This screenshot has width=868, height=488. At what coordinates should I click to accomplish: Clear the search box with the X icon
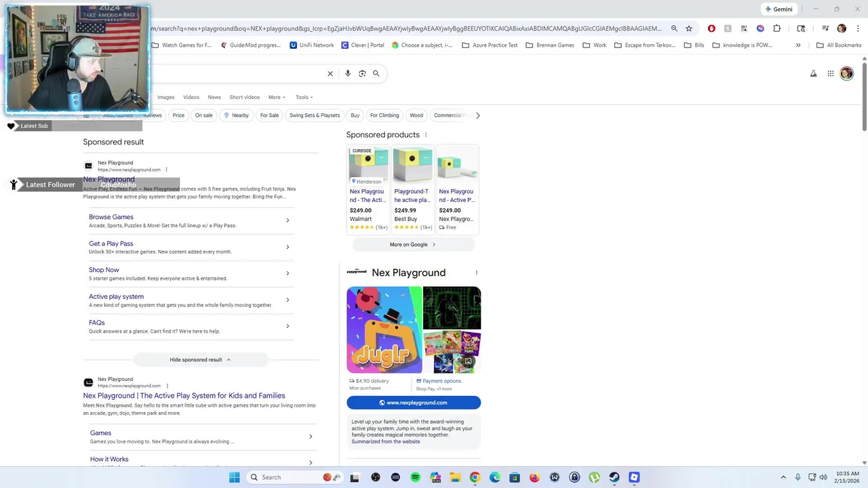tap(330, 73)
